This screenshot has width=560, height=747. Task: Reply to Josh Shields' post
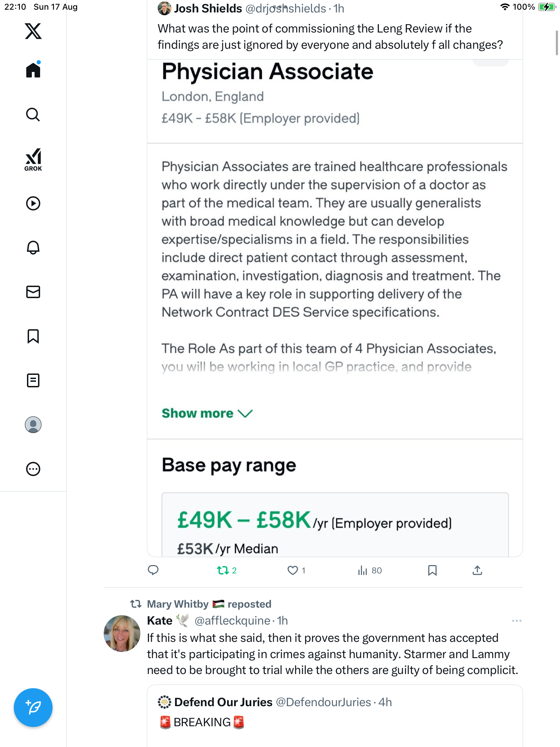click(153, 570)
